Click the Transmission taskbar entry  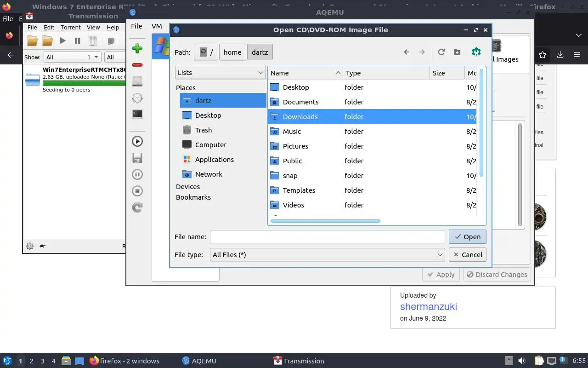click(299, 361)
